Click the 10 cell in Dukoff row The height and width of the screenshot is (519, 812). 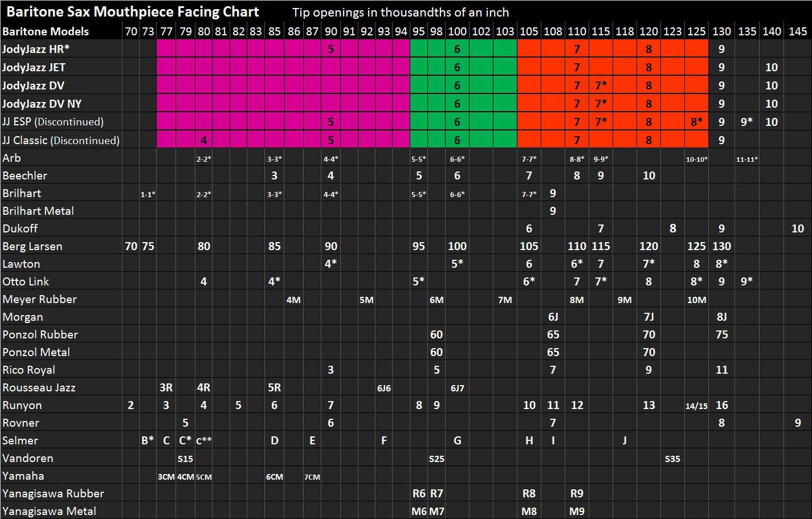(797, 228)
